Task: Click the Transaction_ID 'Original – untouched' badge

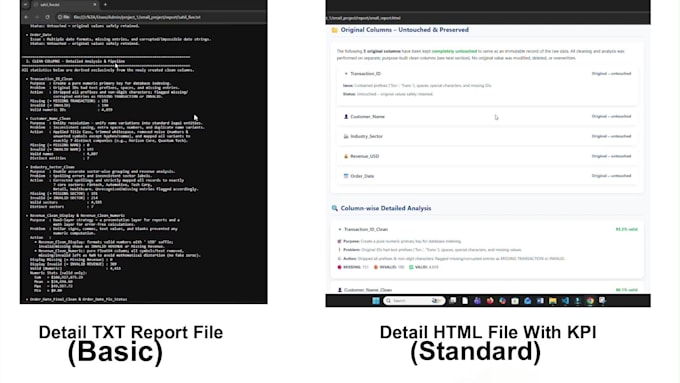Action: [x=611, y=74]
